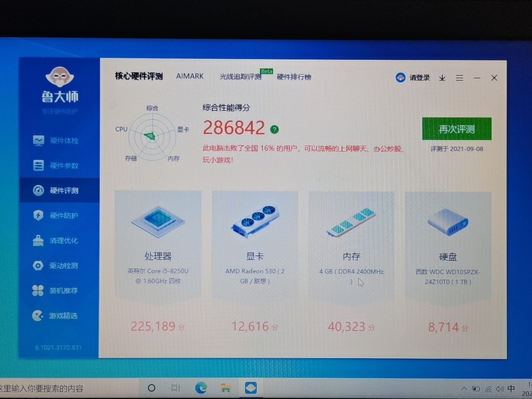
Task: Open 清理优化 in the sidebar
Action: (x=59, y=240)
